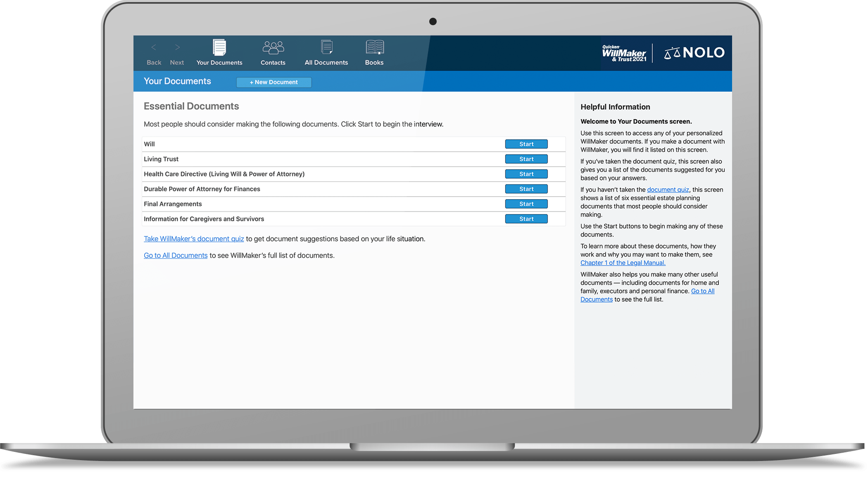This screenshot has height=487, width=868.
Task: Start Information for Caregivers and Survivors
Action: pos(526,219)
